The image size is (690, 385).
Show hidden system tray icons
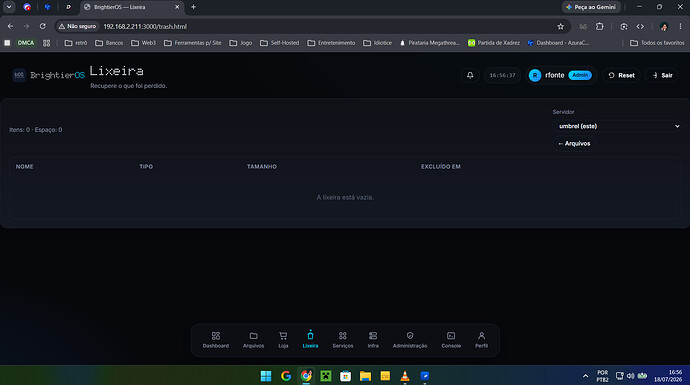585,376
